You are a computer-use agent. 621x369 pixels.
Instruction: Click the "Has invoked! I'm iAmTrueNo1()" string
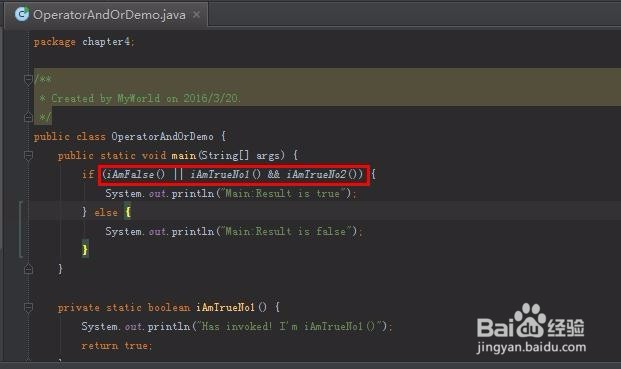[x=290, y=327]
